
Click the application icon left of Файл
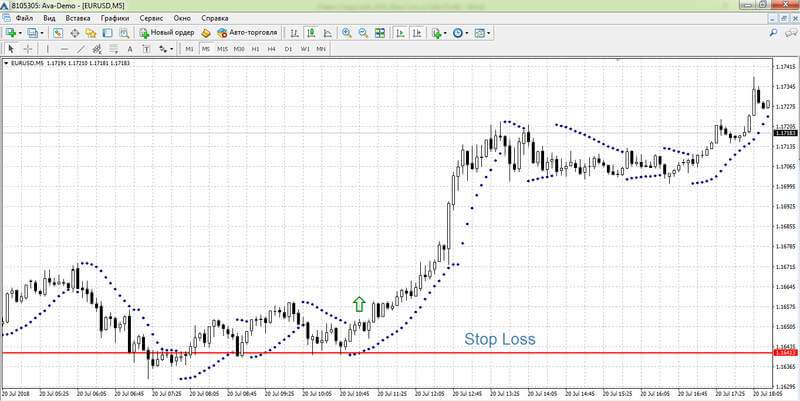pos(6,18)
